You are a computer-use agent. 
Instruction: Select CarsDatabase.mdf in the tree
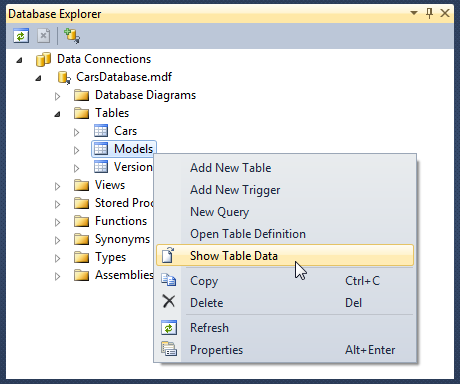(x=124, y=77)
